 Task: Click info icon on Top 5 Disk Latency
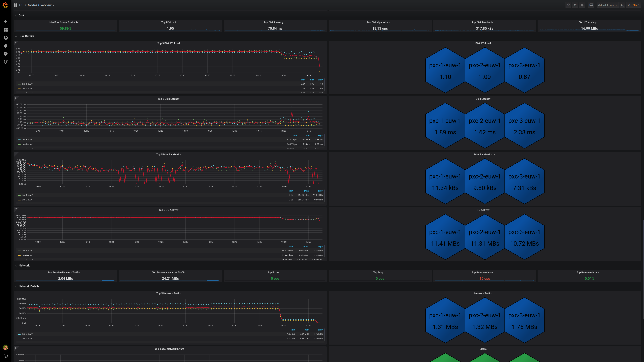click(x=15, y=98)
